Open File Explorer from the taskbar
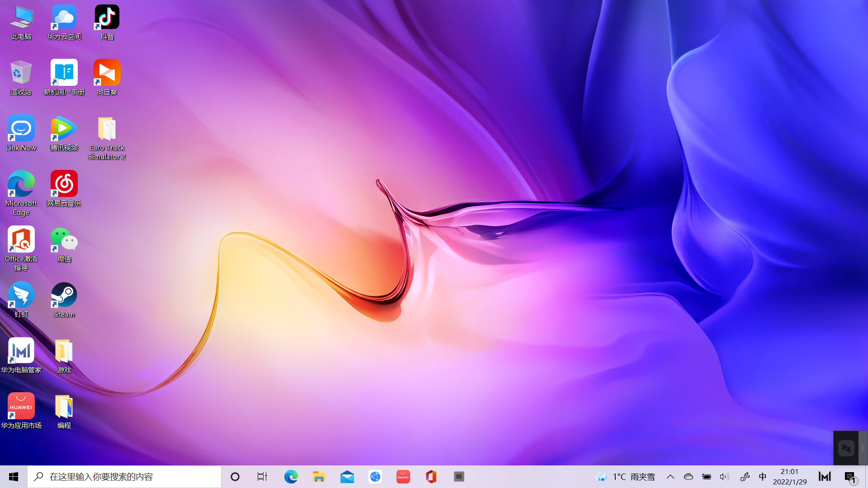This screenshot has height=488, width=868. [319, 477]
